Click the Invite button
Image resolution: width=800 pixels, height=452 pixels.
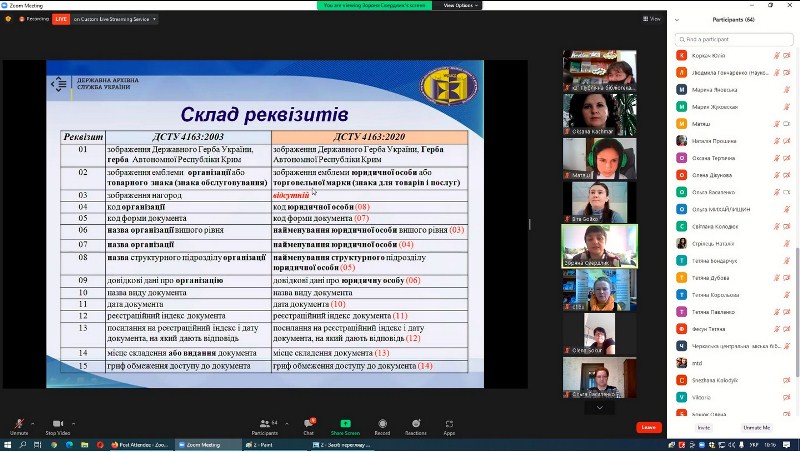pyautogui.click(x=704, y=427)
